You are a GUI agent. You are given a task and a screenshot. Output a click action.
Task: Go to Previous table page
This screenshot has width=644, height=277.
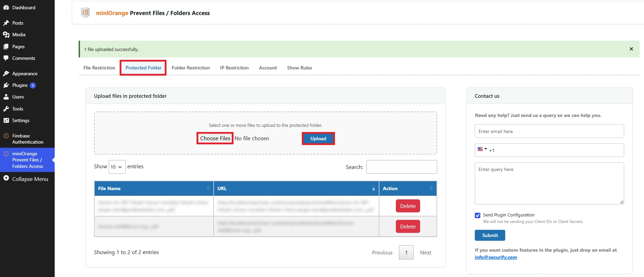point(382,252)
